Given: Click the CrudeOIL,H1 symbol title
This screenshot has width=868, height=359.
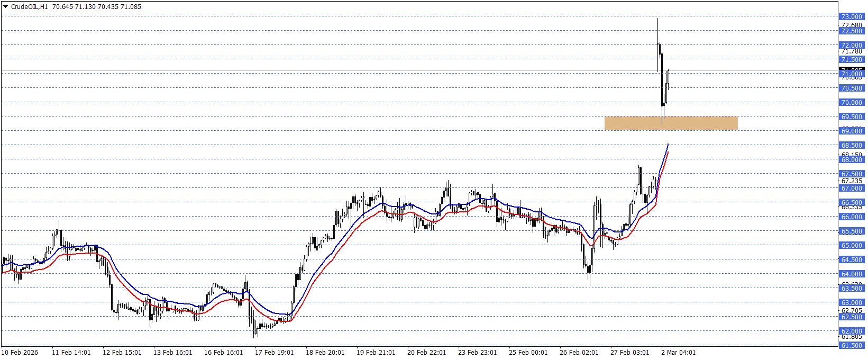Looking at the screenshot, I should point(29,7).
